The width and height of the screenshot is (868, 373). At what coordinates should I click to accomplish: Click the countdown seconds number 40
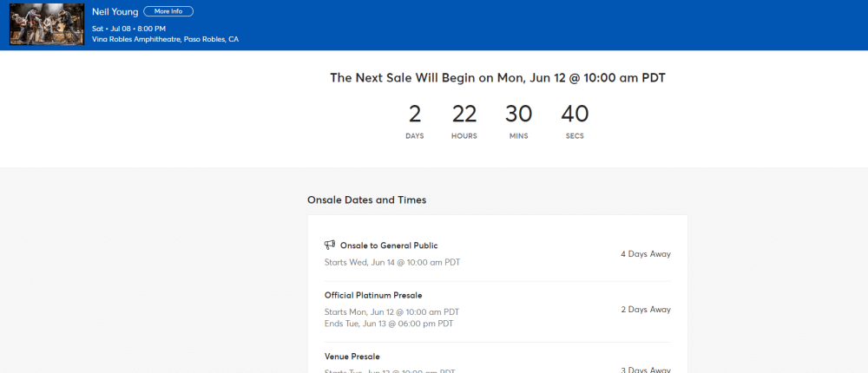click(x=575, y=114)
